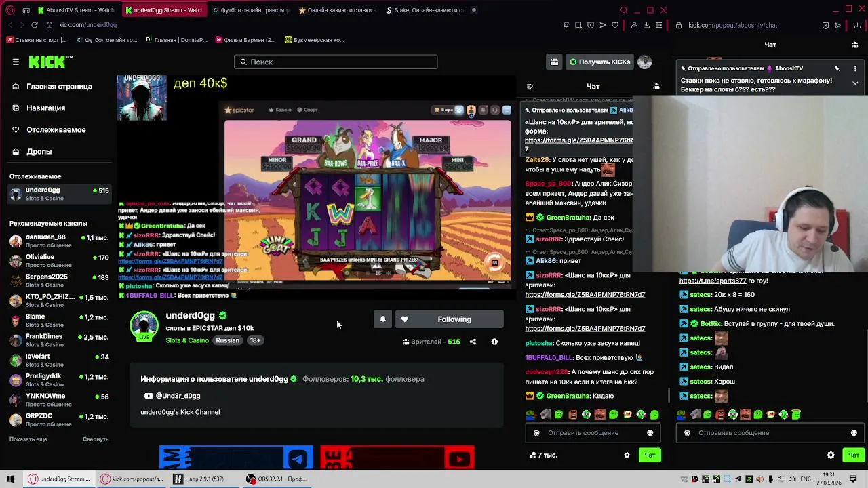Image resolution: width=868 pixels, height=488 pixels.
Task: Switch to the AbooshTV Stream browser tab
Action: pyautogui.click(x=75, y=10)
